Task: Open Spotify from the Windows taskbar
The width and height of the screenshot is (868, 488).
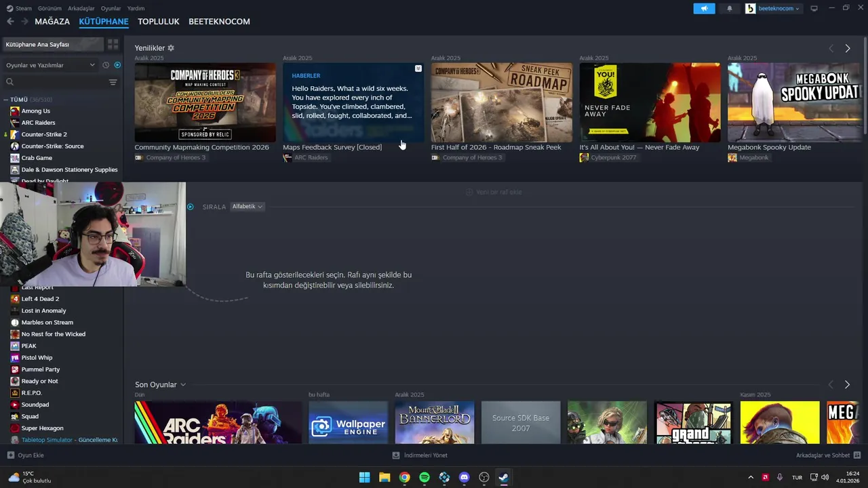Action: tap(425, 477)
